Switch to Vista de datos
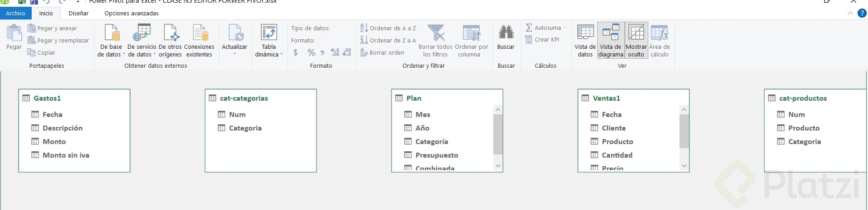 point(585,41)
